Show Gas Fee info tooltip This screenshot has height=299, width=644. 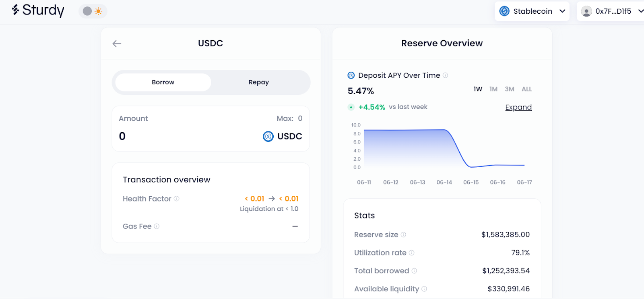pos(157,226)
